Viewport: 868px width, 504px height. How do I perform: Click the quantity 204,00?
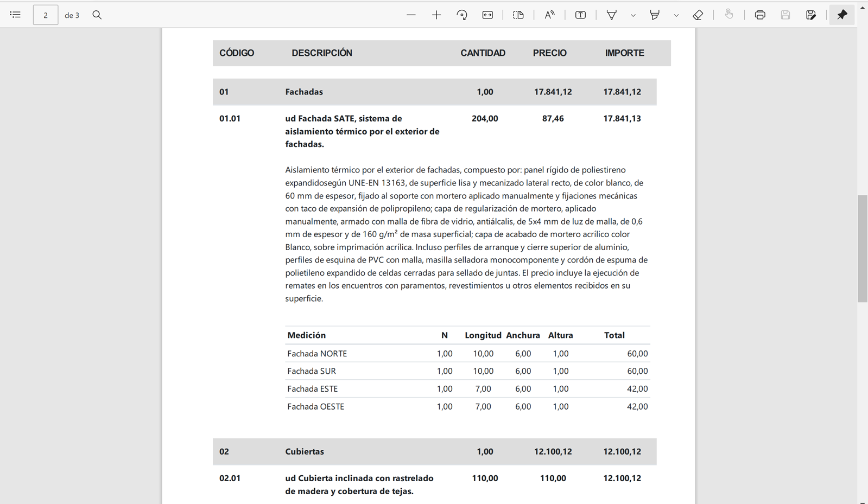tap(485, 118)
